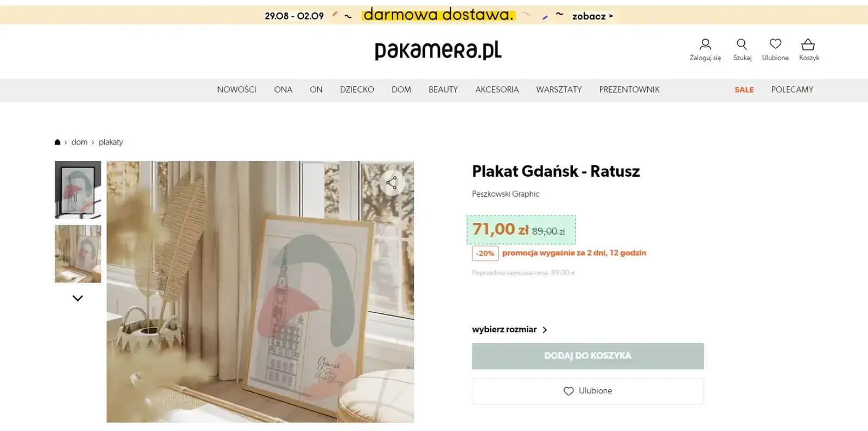The height and width of the screenshot is (431, 868).
Task: Open the DOM menu category
Action: point(401,89)
